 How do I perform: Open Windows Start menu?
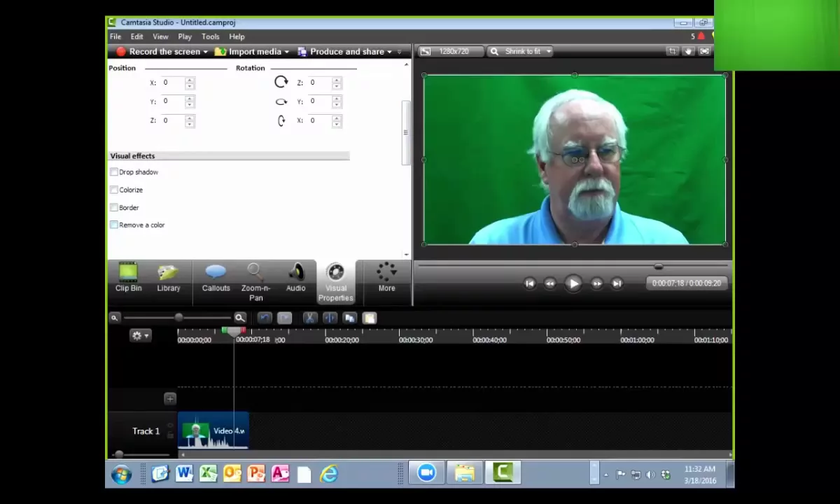coord(121,475)
